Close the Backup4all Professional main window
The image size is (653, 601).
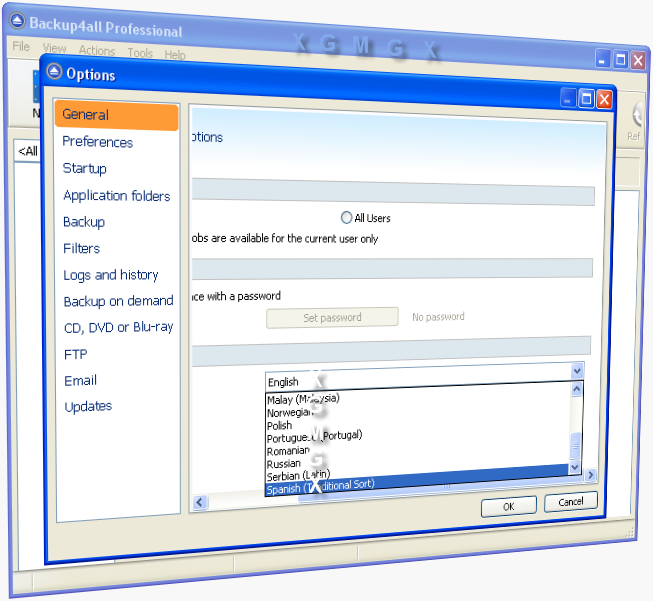click(x=638, y=60)
